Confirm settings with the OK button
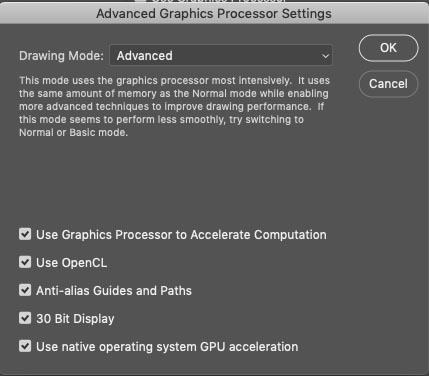This screenshot has width=429, height=376. click(388, 48)
